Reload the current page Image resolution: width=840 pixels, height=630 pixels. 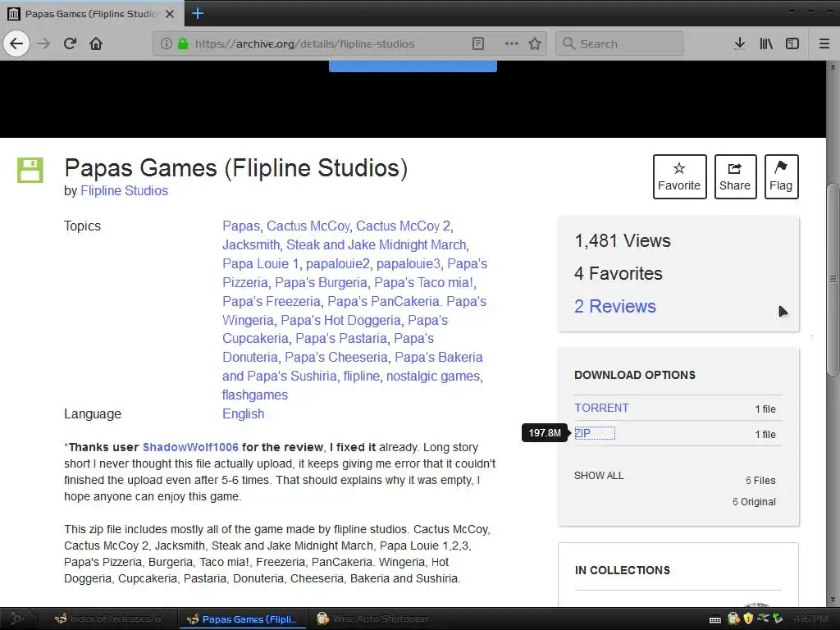[70, 44]
